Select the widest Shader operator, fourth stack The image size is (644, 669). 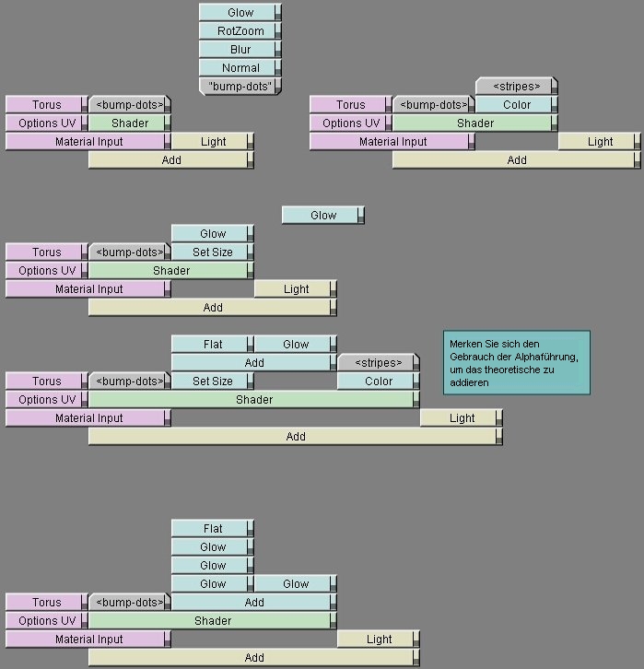254,399
